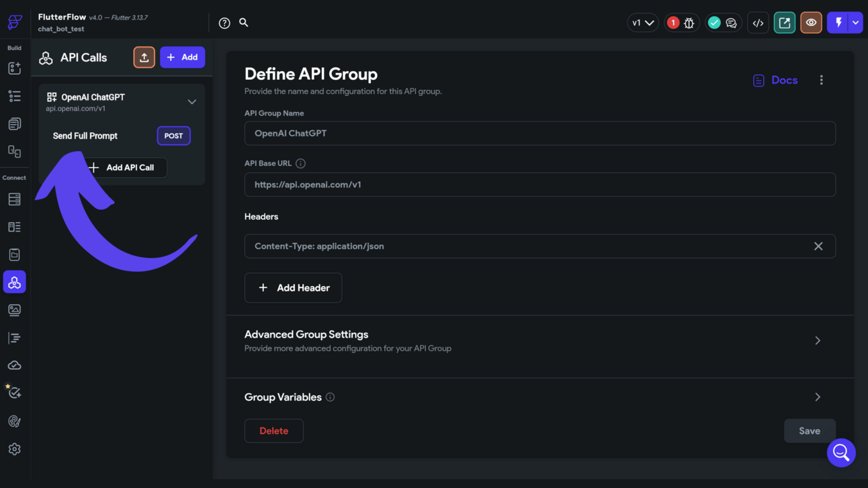This screenshot has width=868, height=488.
Task: Click the debug bug icon
Action: click(689, 23)
